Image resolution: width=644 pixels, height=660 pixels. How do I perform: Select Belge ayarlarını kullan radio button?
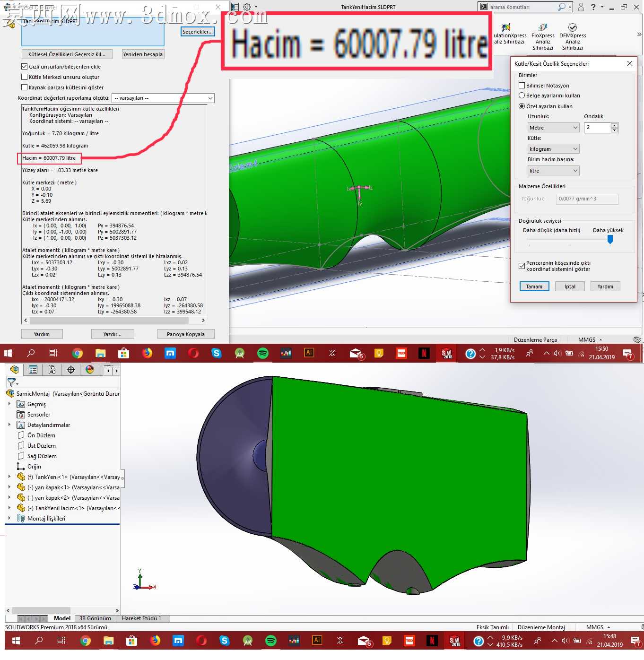coord(522,96)
